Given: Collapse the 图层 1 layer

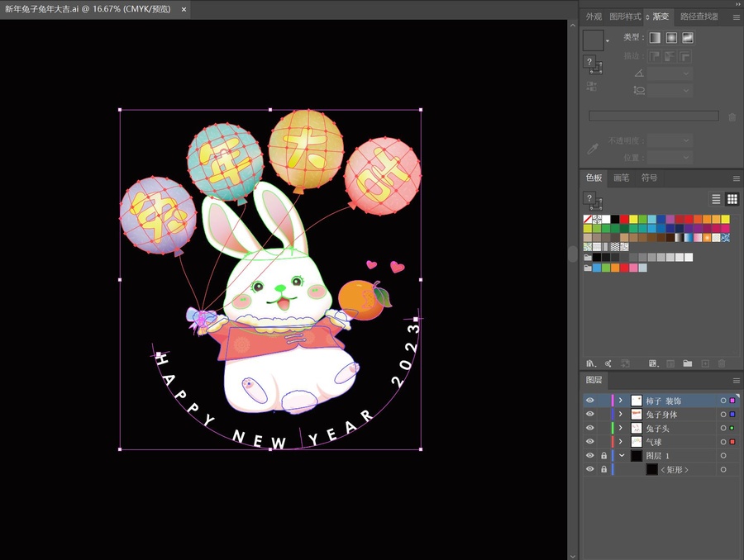Looking at the screenshot, I should pos(622,456).
